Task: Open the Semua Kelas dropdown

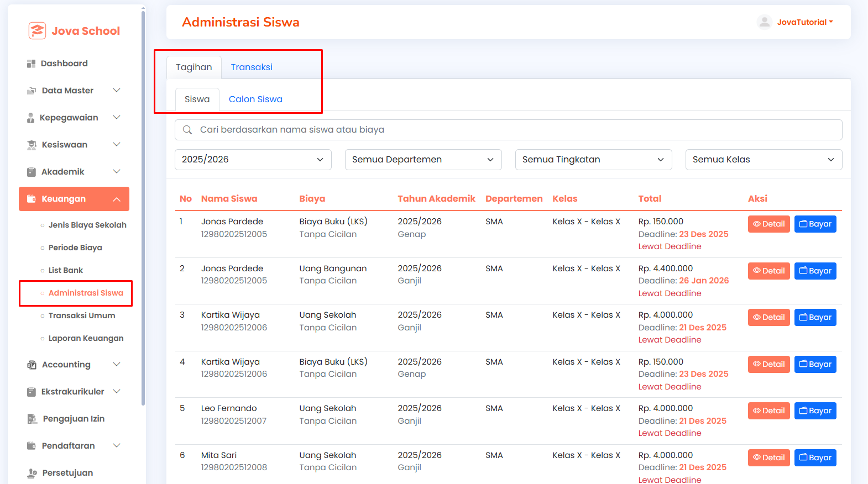Action: pyautogui.click(x=764, y=160)
